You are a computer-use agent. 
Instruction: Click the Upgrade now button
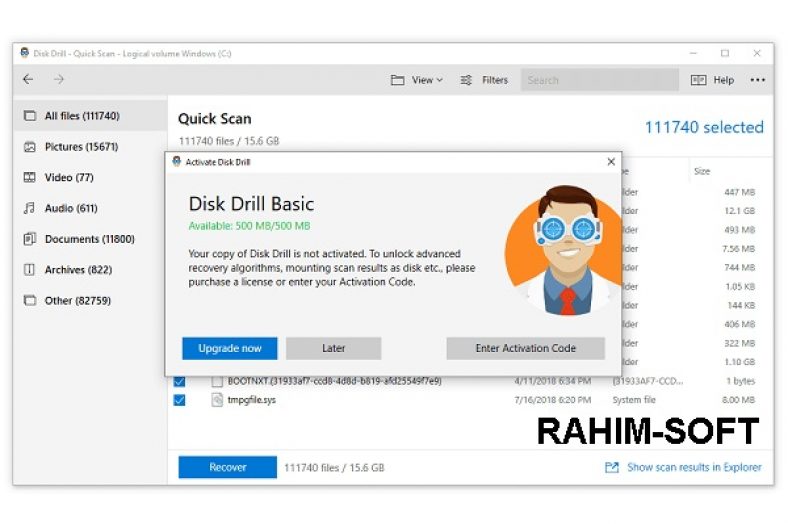click(230, 348)
